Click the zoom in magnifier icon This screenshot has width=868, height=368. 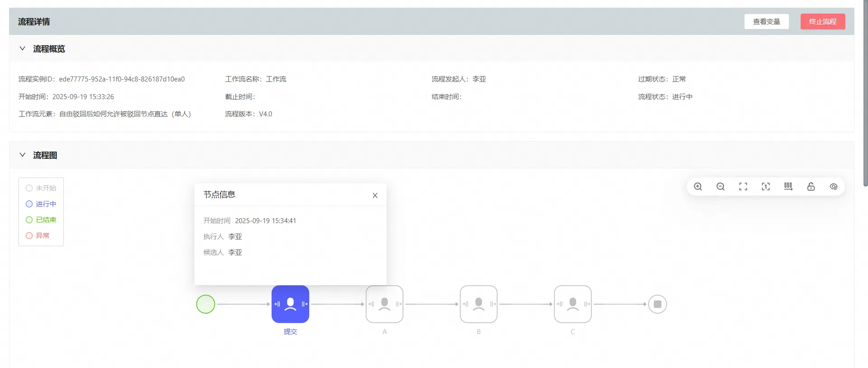pyautogui.click(x=698, y=186)
